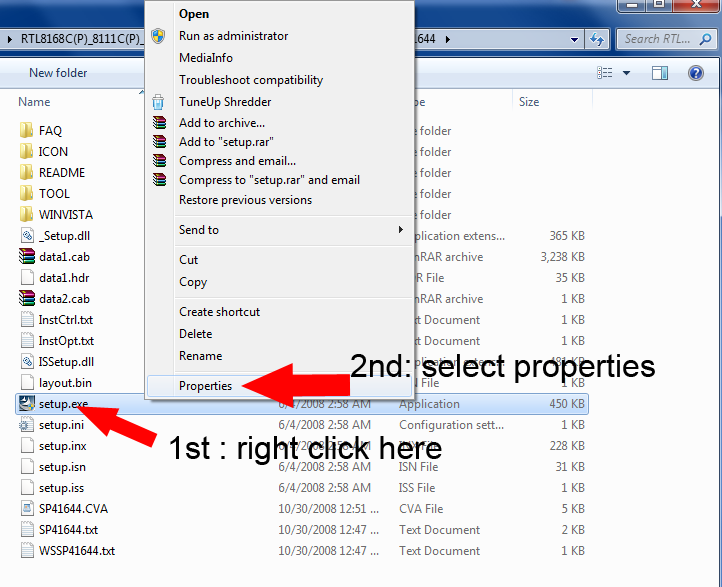Expand the Send to submenu arrow

pos(401,229)
